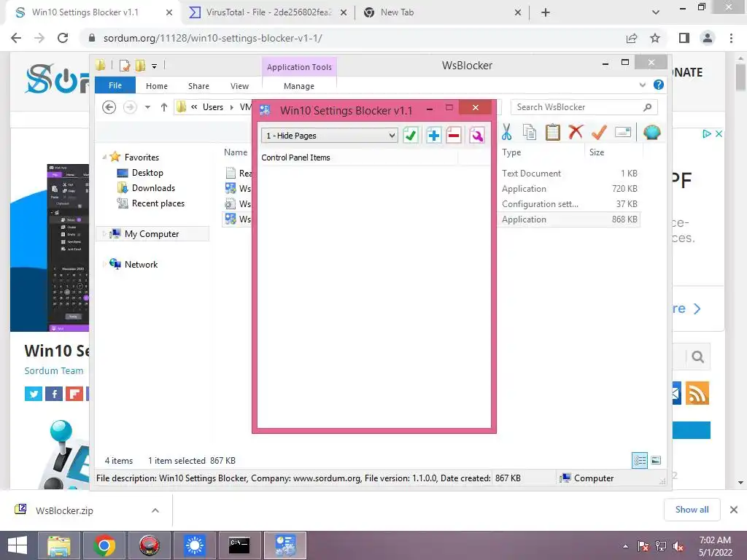The width and height of the screenshot is (747, 560).
Task: Open the WsBlocker.zip download options chevron
Action: pyautogui.click(x=155, y=510)
